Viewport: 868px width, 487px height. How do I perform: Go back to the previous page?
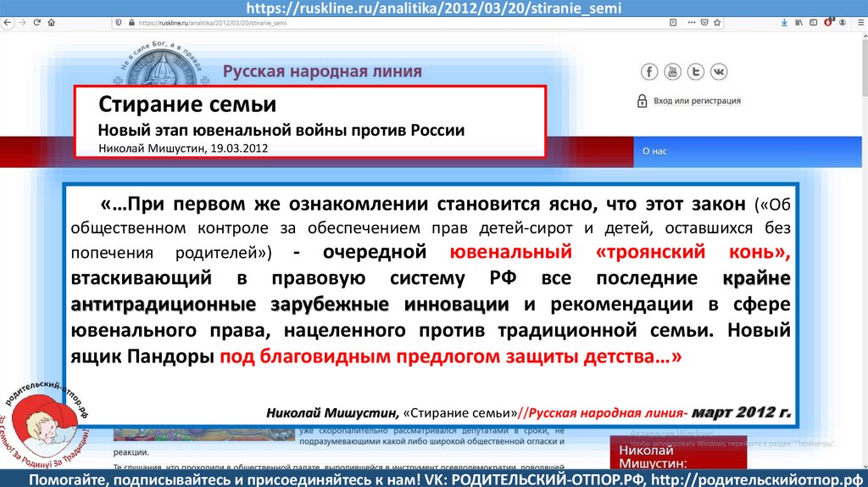7,23
